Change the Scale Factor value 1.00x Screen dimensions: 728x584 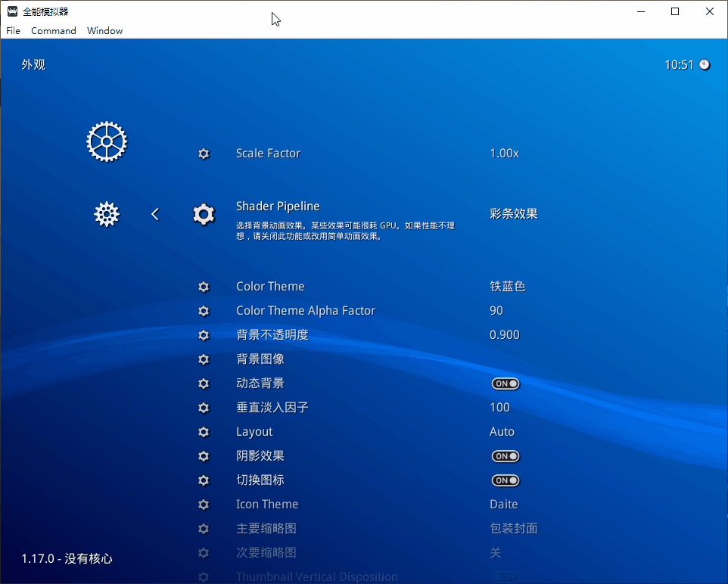click(x=504, y=154)
